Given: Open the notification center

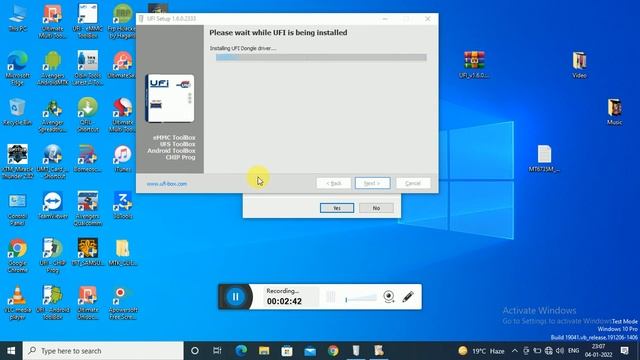Looking at the screenshot, I should [x=624, y=351].
